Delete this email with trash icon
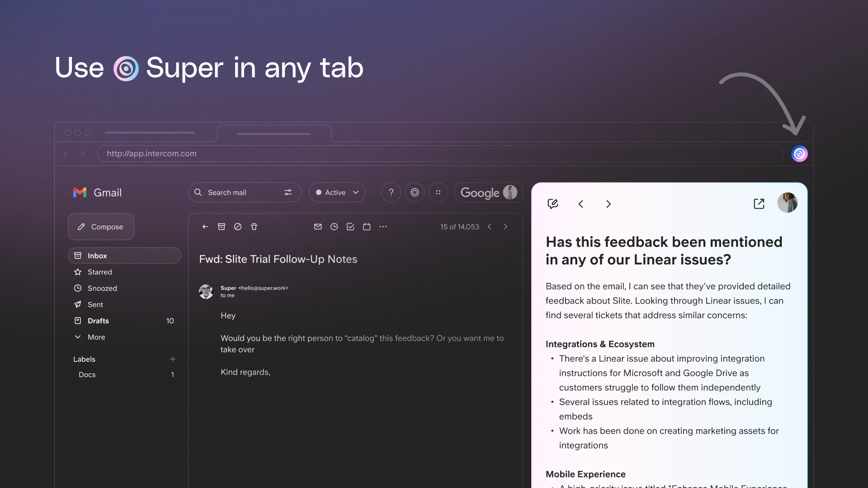Screen dimensions: 868x488 (254, 227)
